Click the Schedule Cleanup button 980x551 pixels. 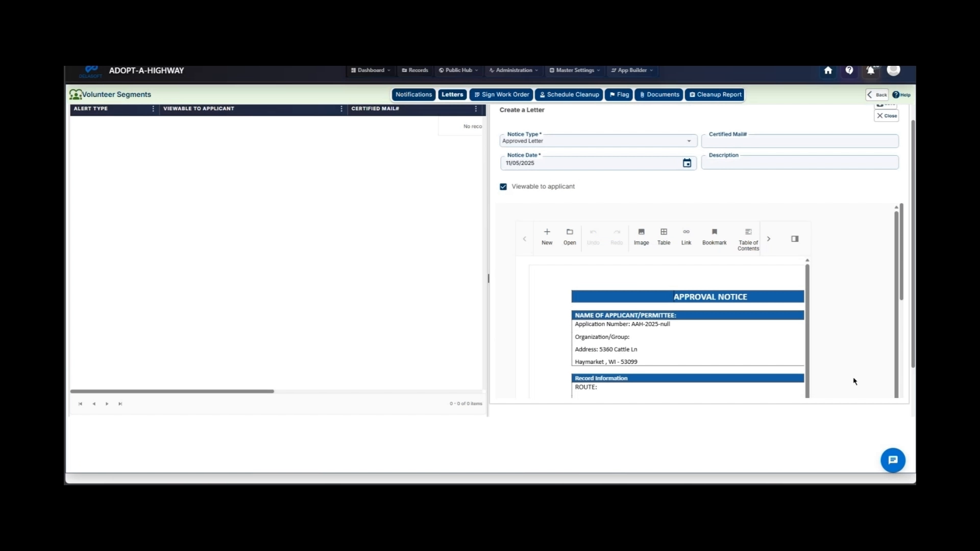[568, 94]
